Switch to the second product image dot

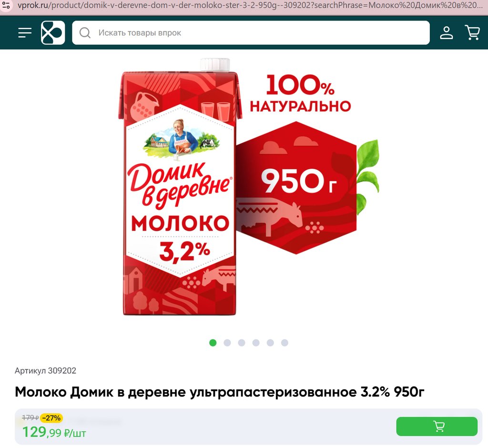click(227, 343)
